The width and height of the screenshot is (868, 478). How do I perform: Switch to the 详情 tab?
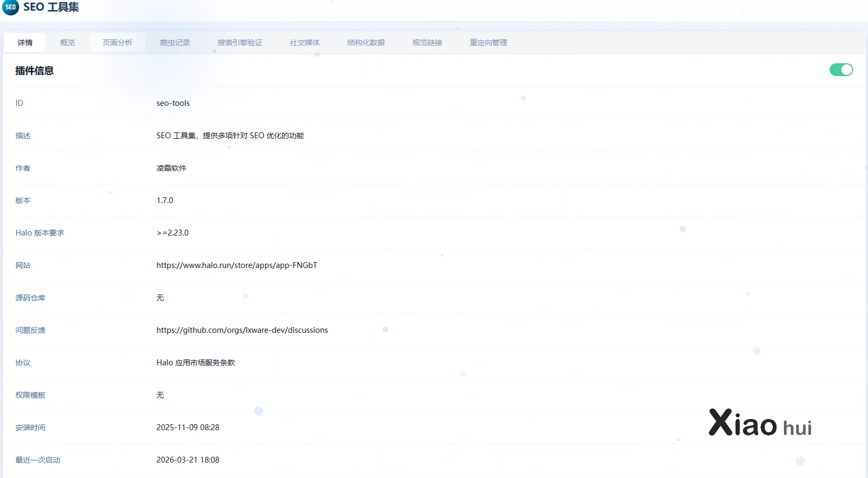25,43
